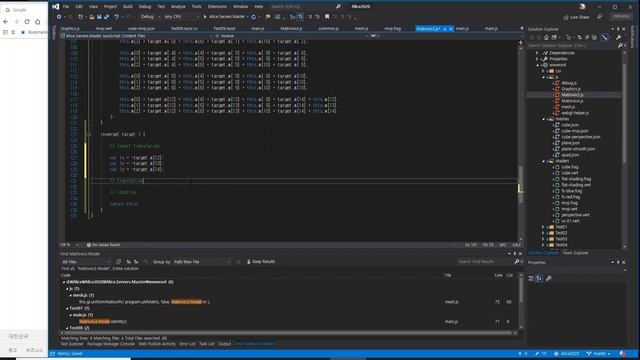640x360 pixels.
Task: Switch to the common.js tab
Action: pos(328,29)
